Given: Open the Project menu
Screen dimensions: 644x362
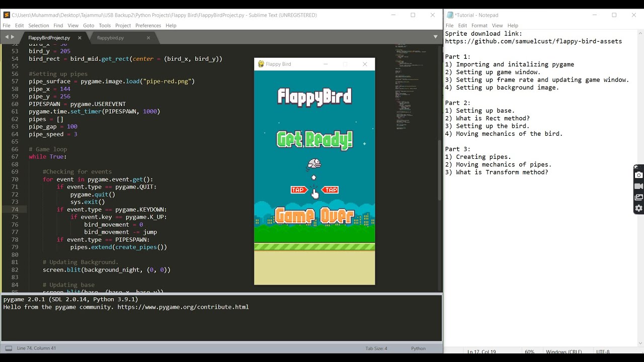Looking at the screenshot, I should coord(123,26).
